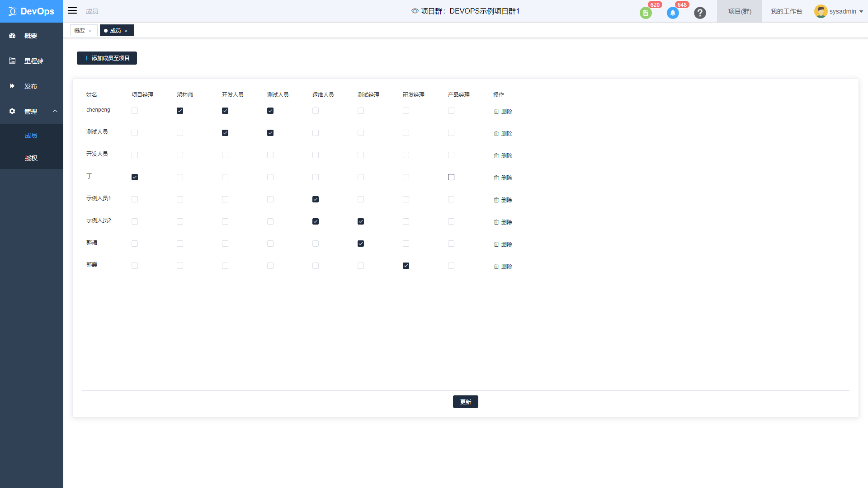Image resolution: width=868 pixels, height=488 pixels.
Task: Open 项目(群) in top navigation
Action: click(740, 11)
